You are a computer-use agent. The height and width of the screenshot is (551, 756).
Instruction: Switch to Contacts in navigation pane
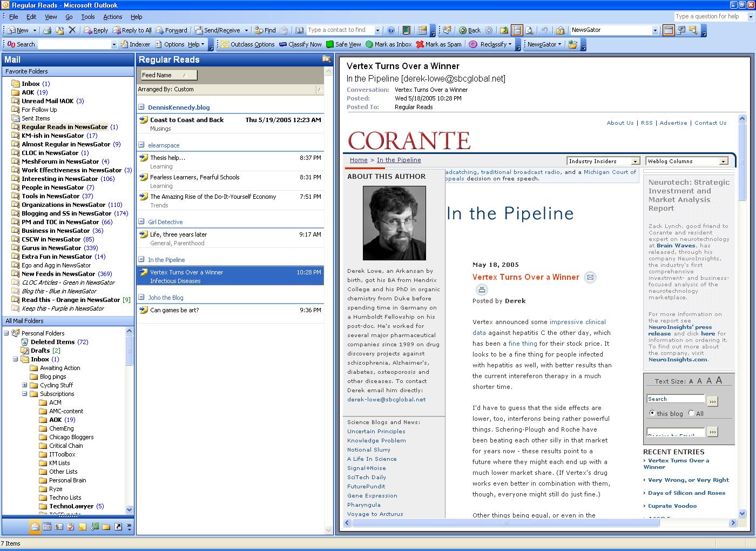coord(59,526)
